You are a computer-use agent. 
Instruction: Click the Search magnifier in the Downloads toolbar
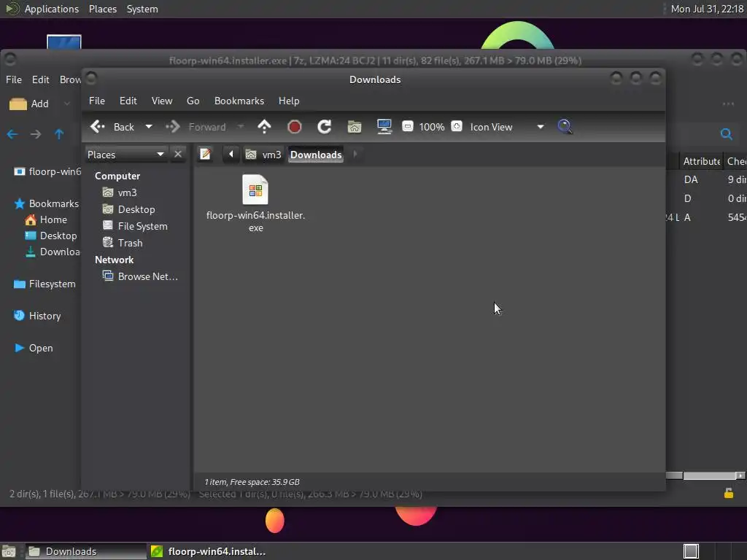565,127
